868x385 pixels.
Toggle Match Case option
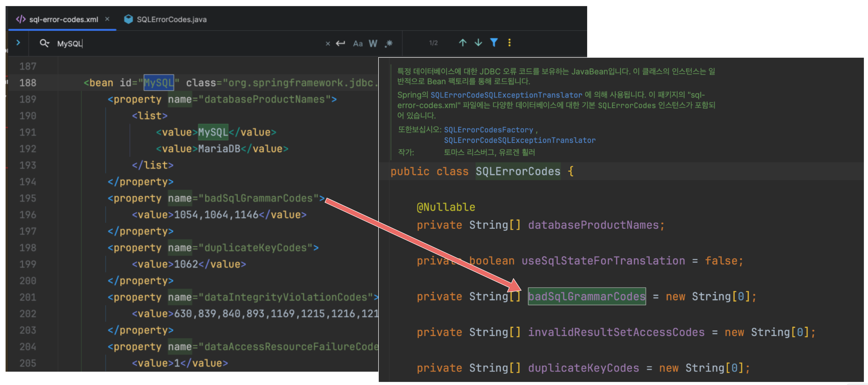click(357, 43)
